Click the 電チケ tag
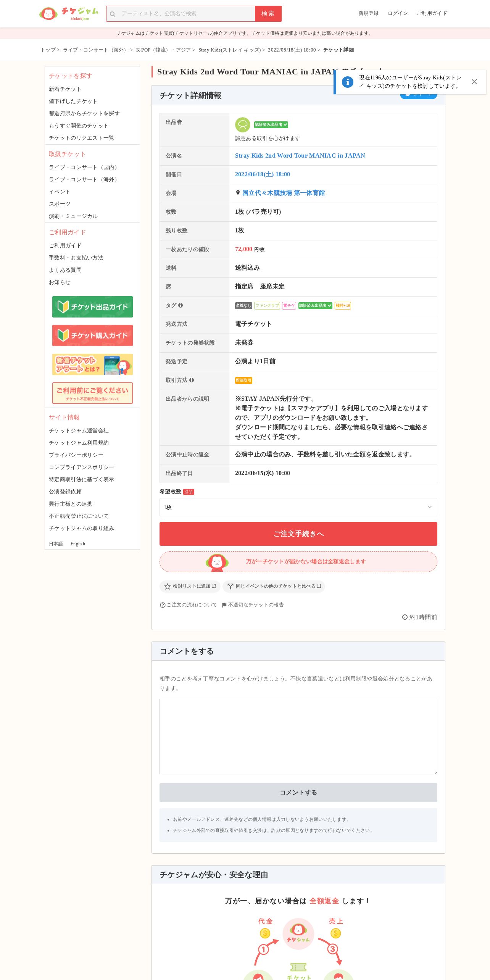 289,306
